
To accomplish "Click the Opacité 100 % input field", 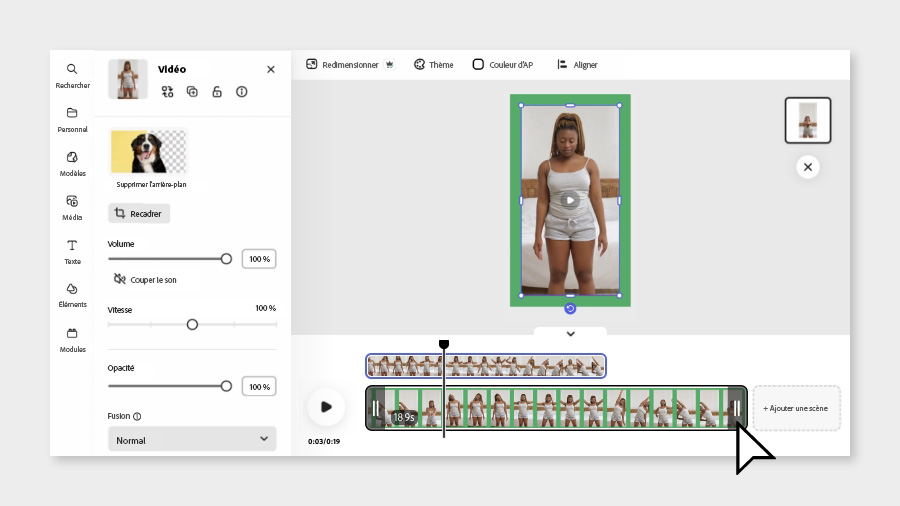I will tap(259, 387).
